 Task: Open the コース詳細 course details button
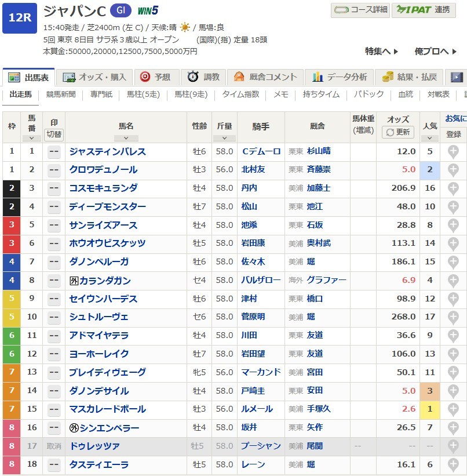(x=360, y=10)
